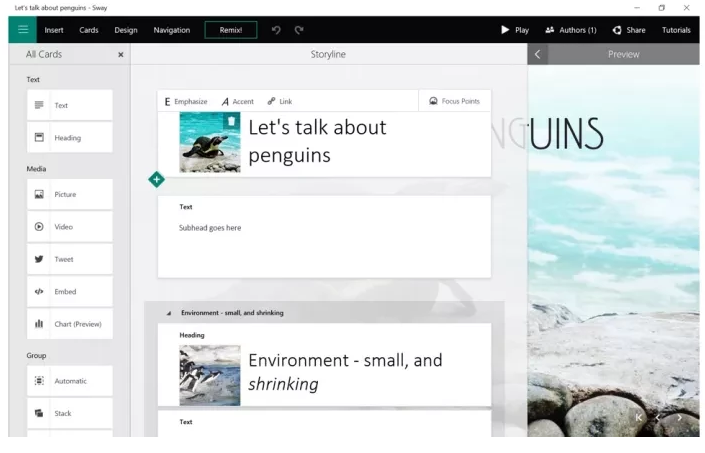Open the Insert menu
The width and height of the screenshot is (705, 453).
click(54, 30)
